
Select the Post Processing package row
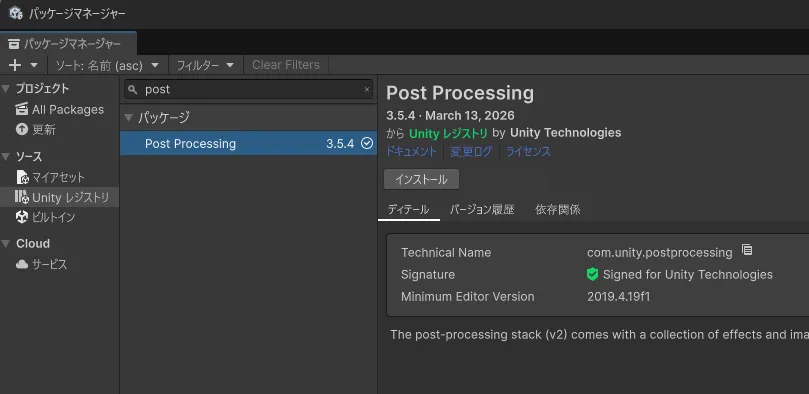tap(248, 143)
